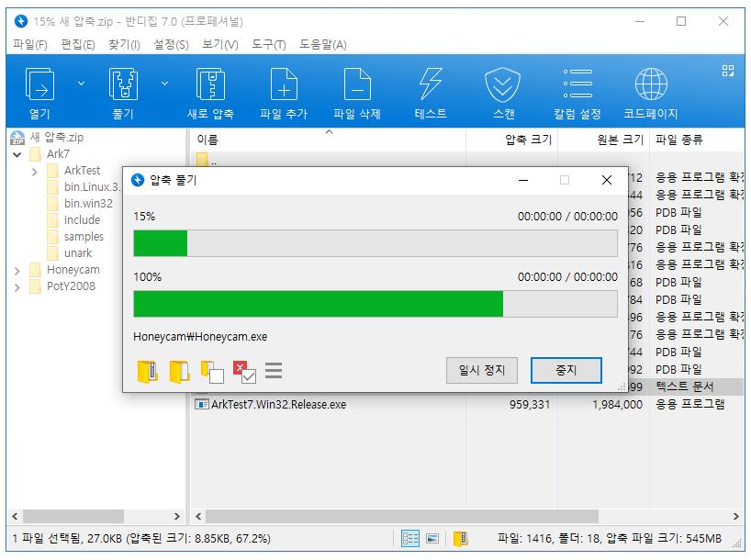This screenshot has height=560, width=751.
Task: Click the open folder icon in dialog
Action: [x=180, y=372]
